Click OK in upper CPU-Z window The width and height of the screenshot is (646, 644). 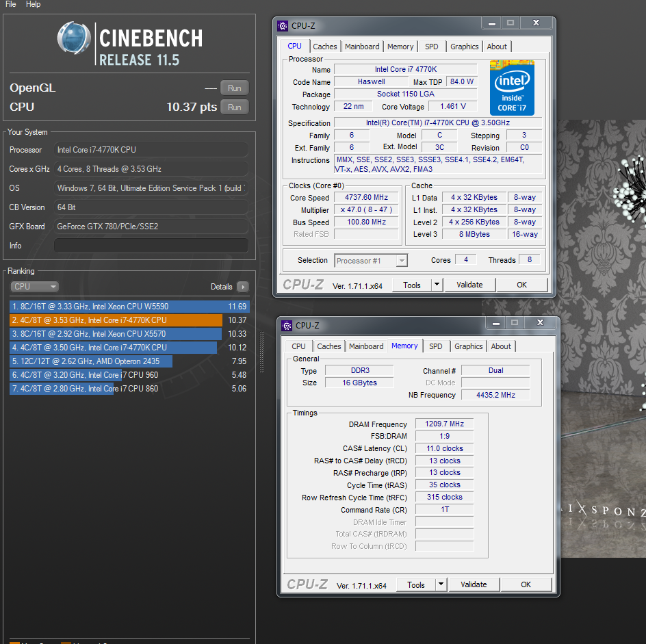click(x=521, y=285)
